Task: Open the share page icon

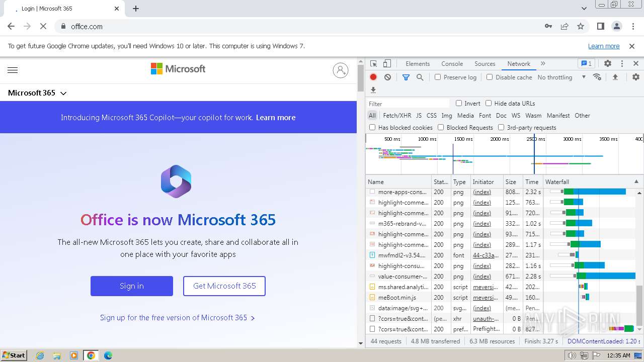Action: 565,26
